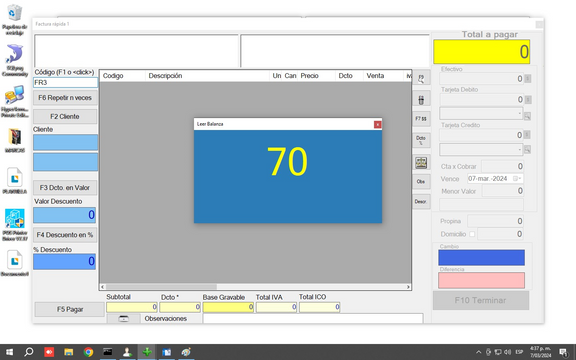Click search icon beside Tarjeta Credito dropdown
Viewport: 576px width, 360px height.
pyautogui.click(x=527, y=150)
